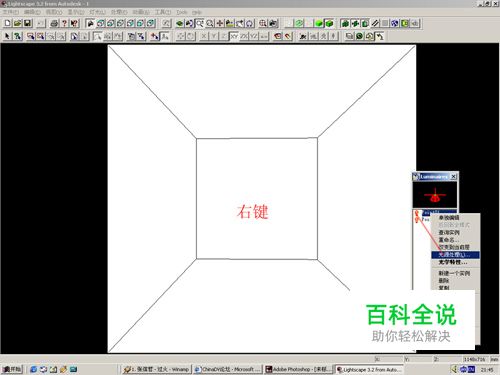Select the arrow Select tool

[7, 36]
